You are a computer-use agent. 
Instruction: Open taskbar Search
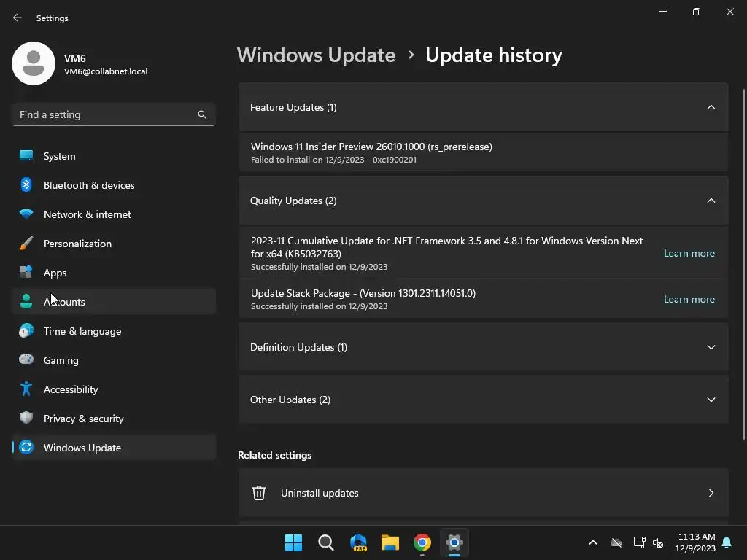coord(326,542)
